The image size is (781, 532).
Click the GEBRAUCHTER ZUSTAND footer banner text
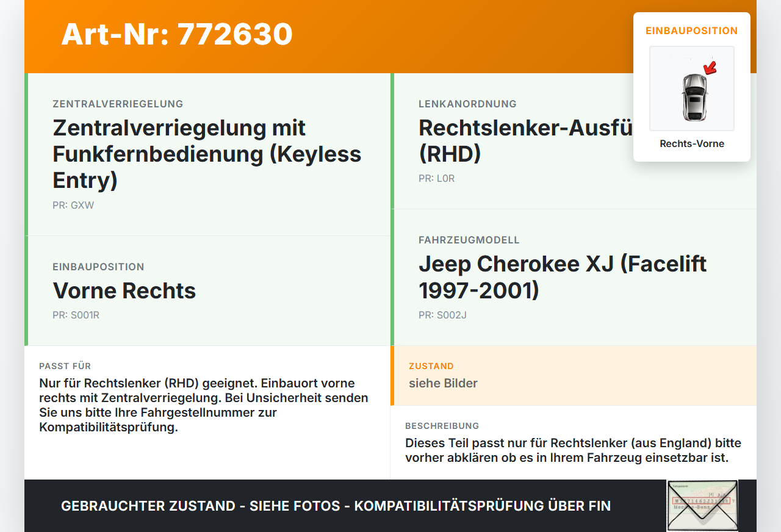pos(336,506)
